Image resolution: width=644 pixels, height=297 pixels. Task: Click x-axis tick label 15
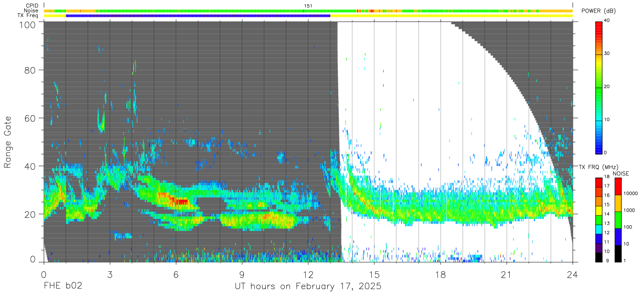pos(374,274)
